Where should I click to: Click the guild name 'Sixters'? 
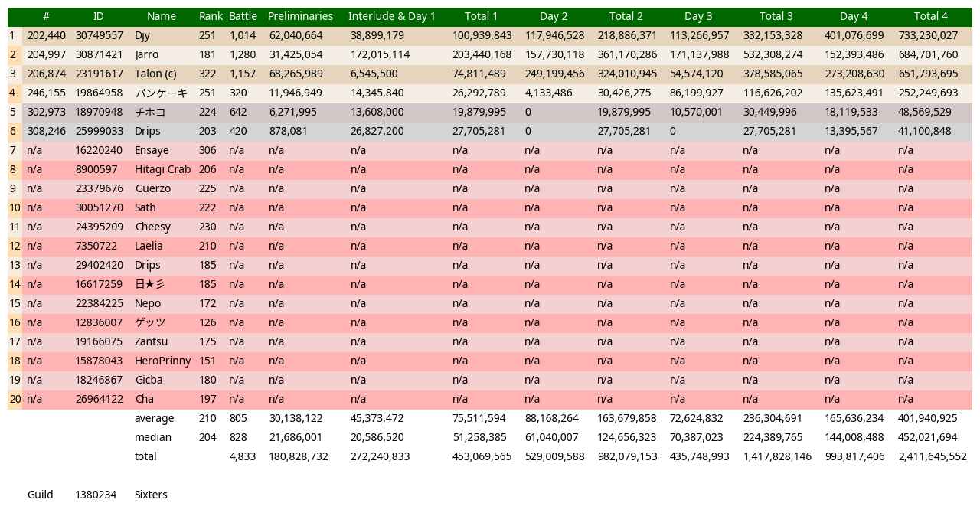pyautogui.click(x=151, y=495)
